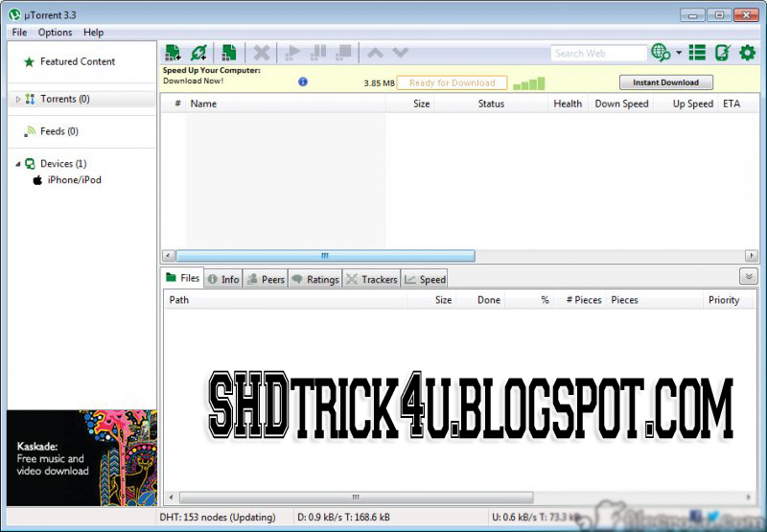Click the globe web search icon
The height and width of the screenshot is (532, 767).
[x=661, y=53]
